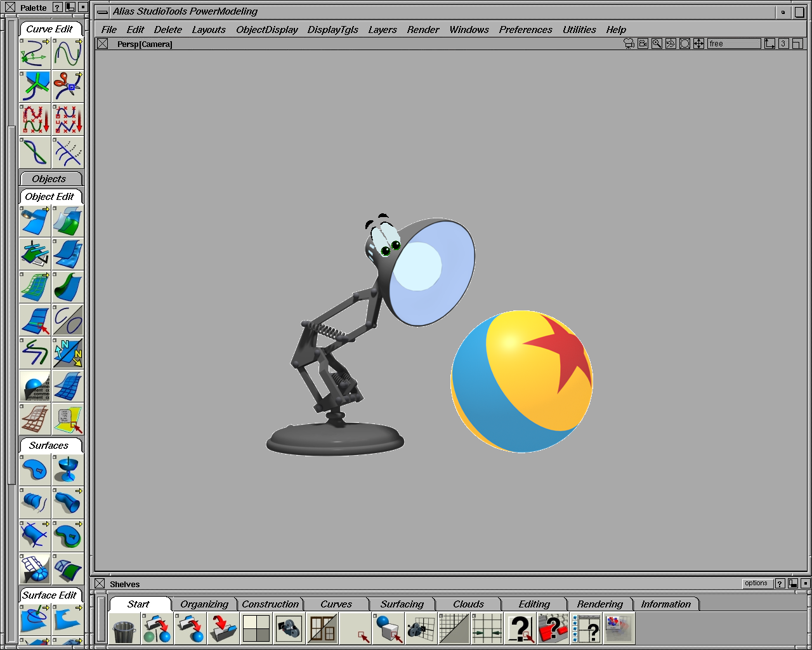812x650 pixels.
Task: Click the folder with red arrow save icon
Action: pyautogui.click(x=223, y=628)
